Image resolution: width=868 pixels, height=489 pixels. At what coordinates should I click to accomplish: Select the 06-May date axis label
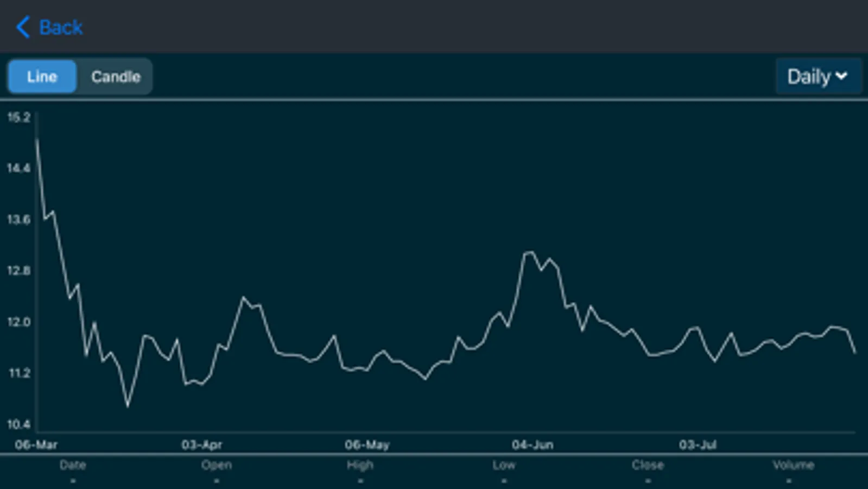pyautogui.click(x=367, y=444)
